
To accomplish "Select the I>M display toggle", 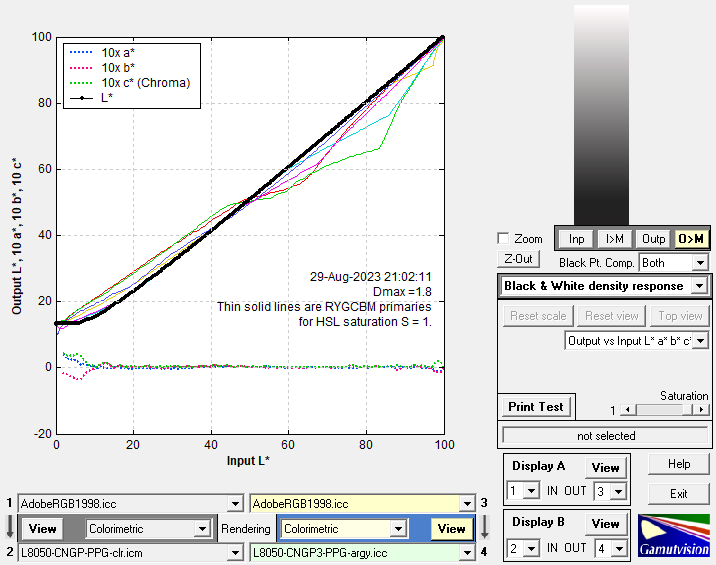I will click(614, 239).
